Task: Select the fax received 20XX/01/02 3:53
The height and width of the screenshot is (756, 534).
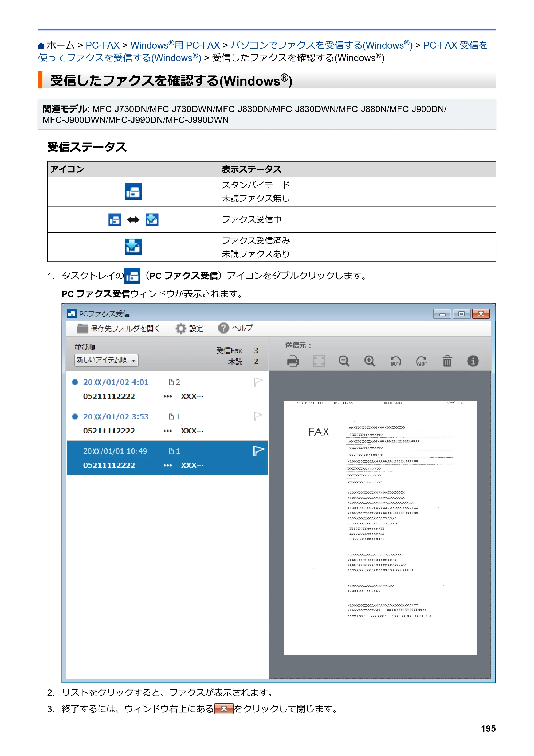Action: 167,424
